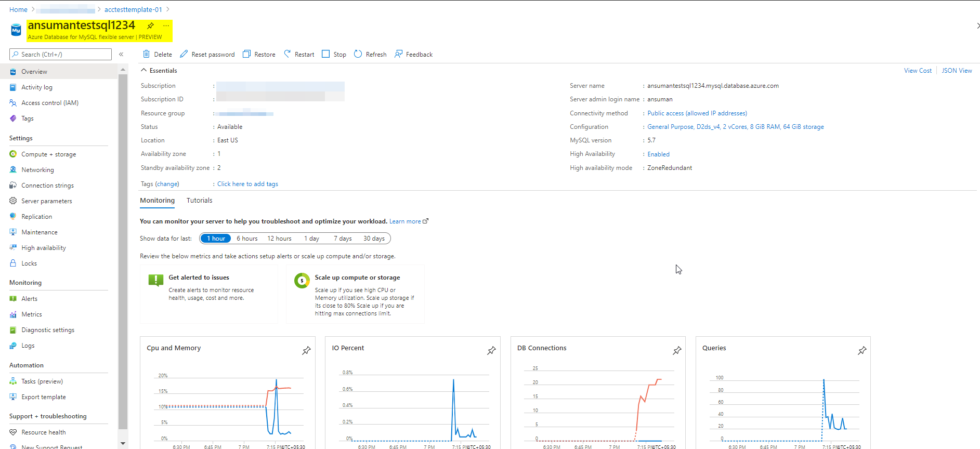Switch to the Tutorials tab
980x449 pixels.
[199, 201]
